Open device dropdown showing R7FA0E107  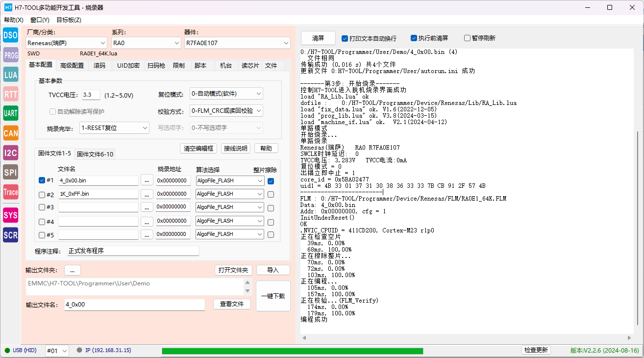(x=237, y=43)
